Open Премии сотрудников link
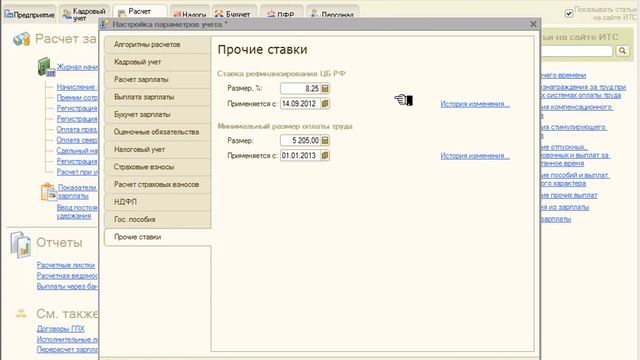This screenshot has height=360, width=640. pos(78,98)
